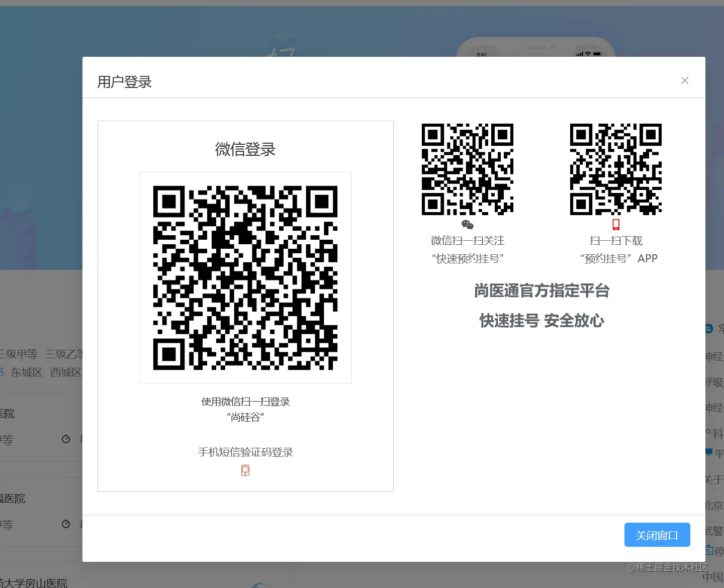Click the WeChat icon under the follow QR code
724x588 pixels.
[468, 225]
